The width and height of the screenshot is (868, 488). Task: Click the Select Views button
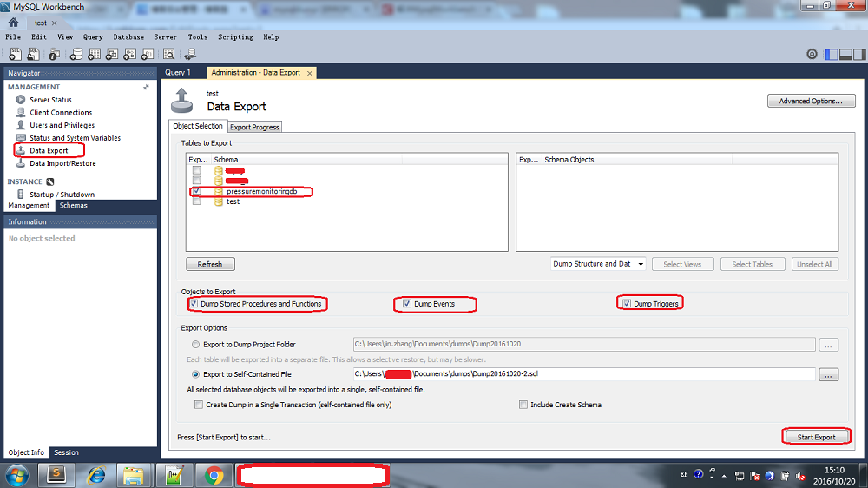tap(682, 264)
